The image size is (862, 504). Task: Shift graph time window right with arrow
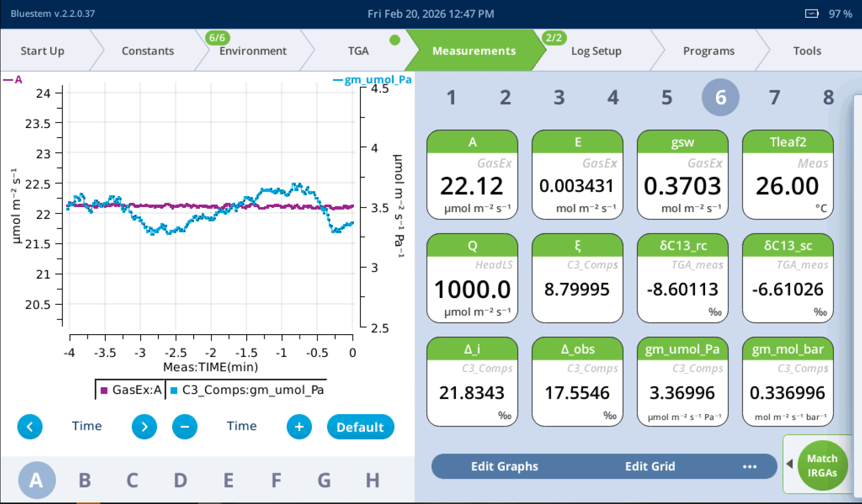coord(144,427)
